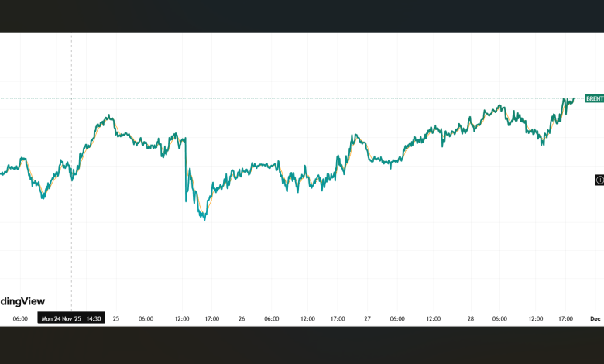Click the lowest dip of the price line

[x=204, y=219]
